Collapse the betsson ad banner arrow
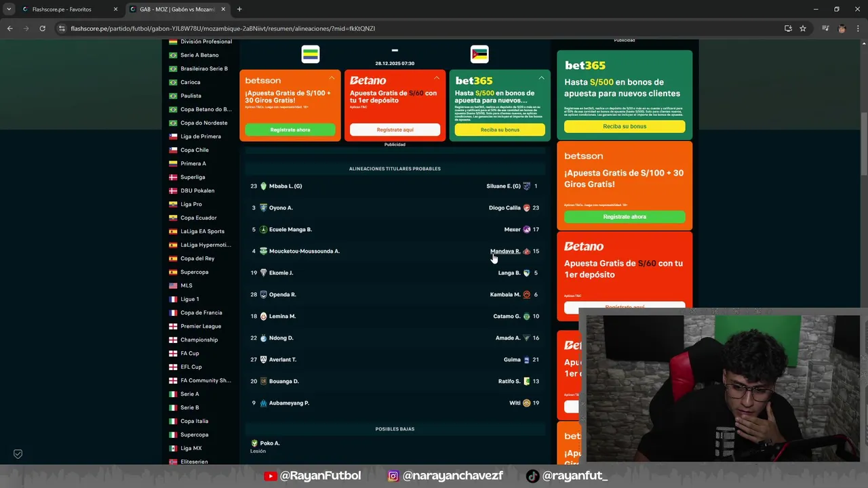Screen dimensions: 868x488 click(x=332, y=78)
